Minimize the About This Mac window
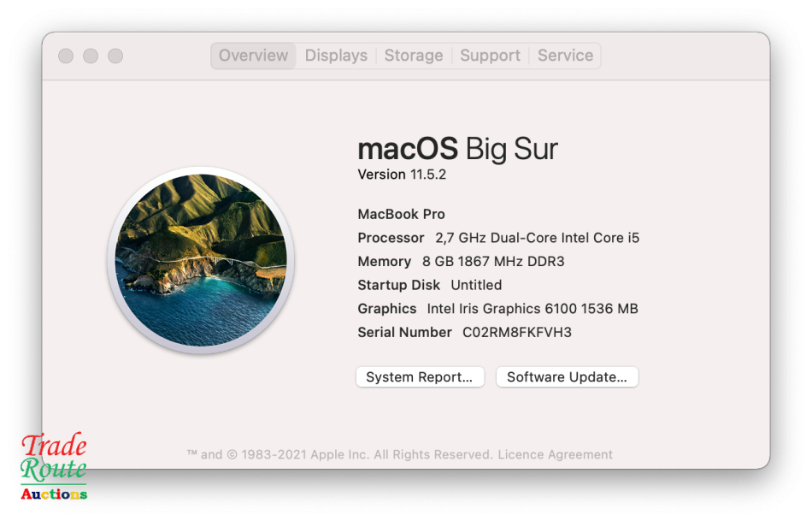 pyautogui.click(x=91, y=56)
